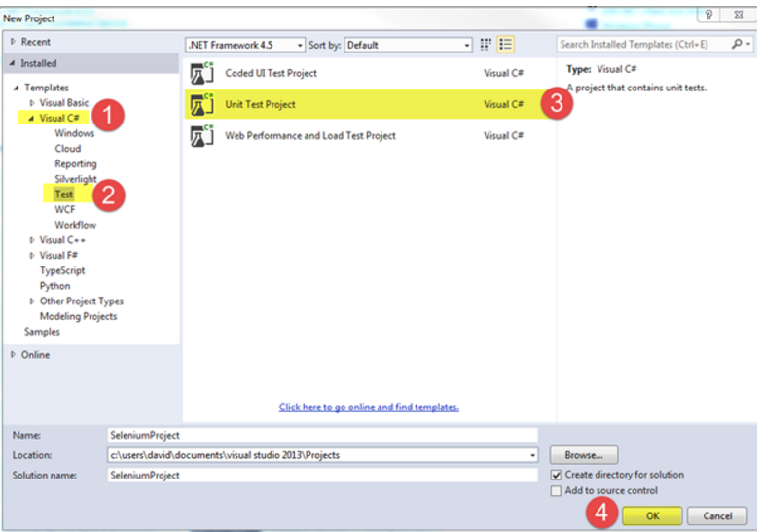Click the Solution name input field

[323, 476]
